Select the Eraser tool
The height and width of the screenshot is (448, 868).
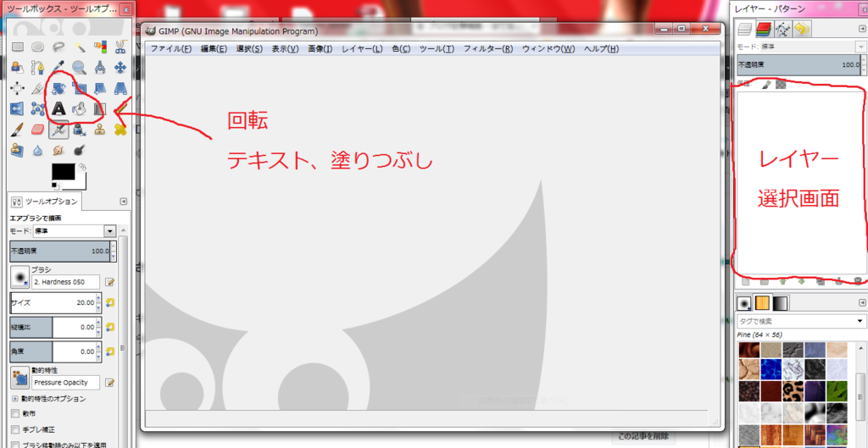(37, 129)
